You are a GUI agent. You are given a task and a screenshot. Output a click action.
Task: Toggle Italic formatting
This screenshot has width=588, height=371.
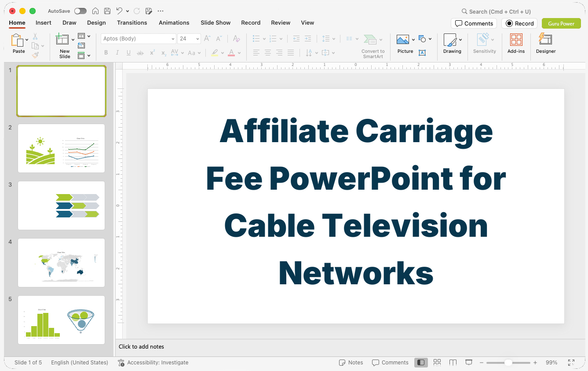117,53
